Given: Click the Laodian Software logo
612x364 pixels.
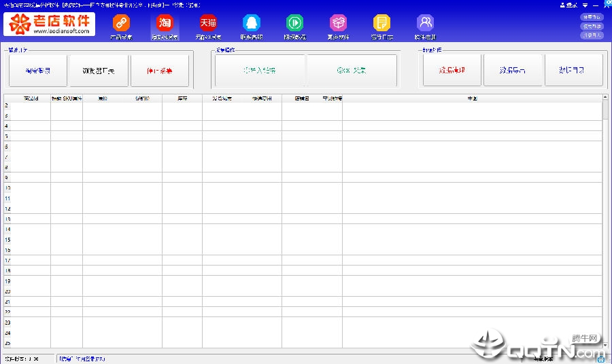Looking at the screenshot, I should pos(49,24).
